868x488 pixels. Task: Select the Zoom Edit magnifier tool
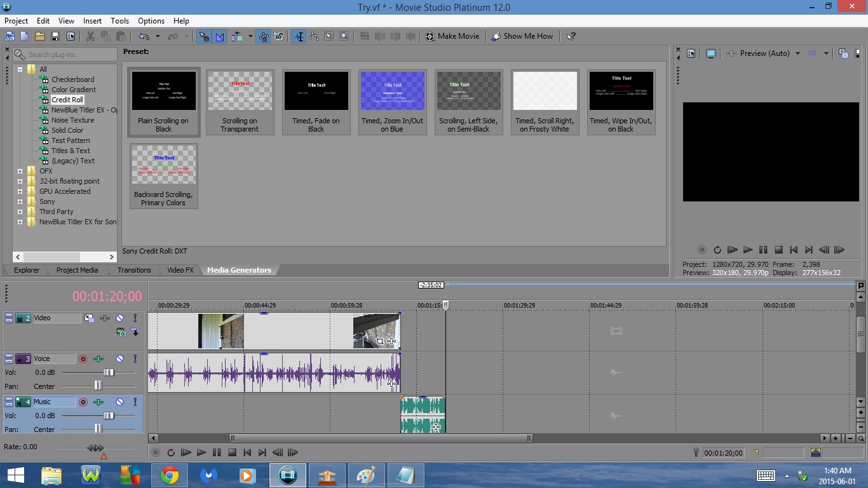[x=344, y=36]
